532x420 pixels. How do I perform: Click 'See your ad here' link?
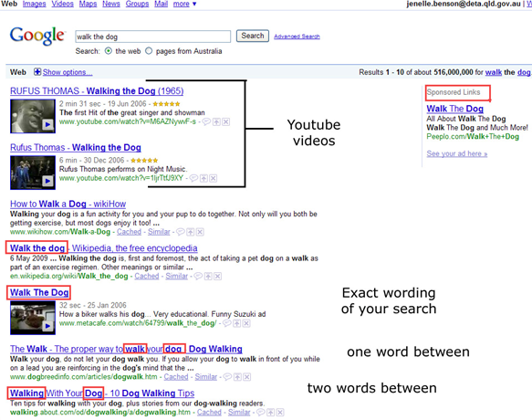pyautogui.click(x=456, y=153)
